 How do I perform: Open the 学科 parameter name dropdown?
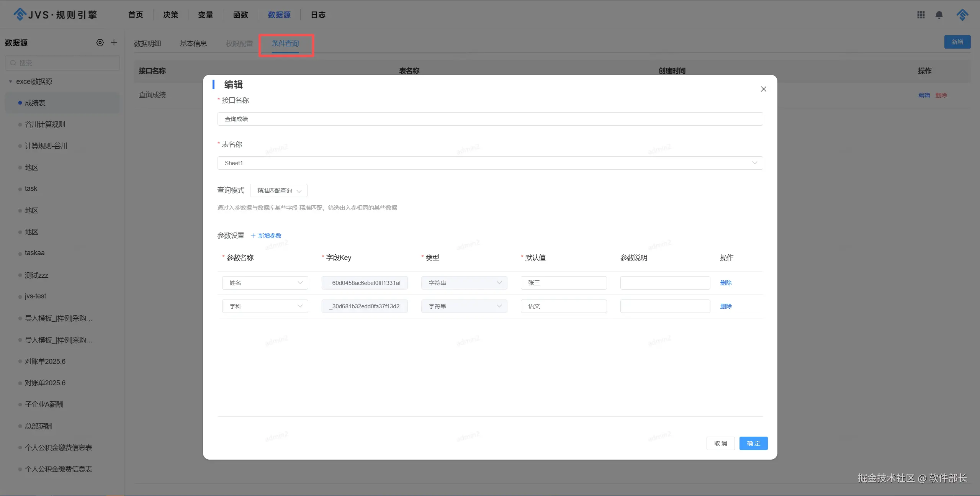[x=265, y=306]
